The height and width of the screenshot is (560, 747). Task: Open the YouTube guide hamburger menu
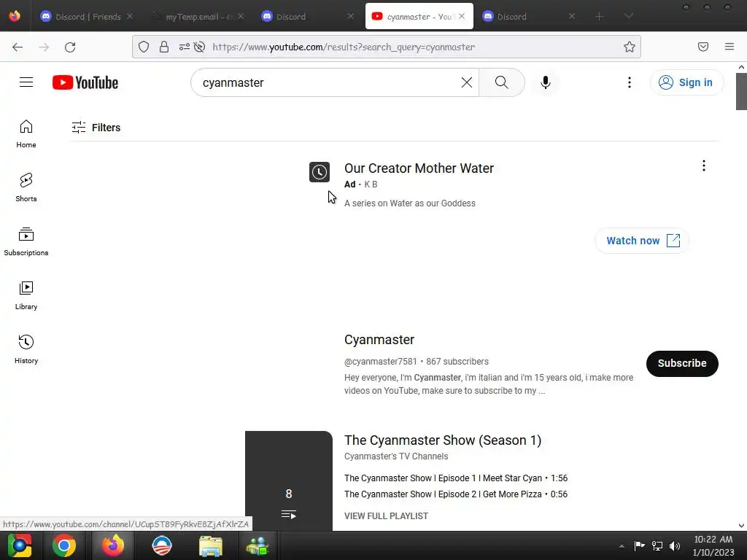[26, 82]
